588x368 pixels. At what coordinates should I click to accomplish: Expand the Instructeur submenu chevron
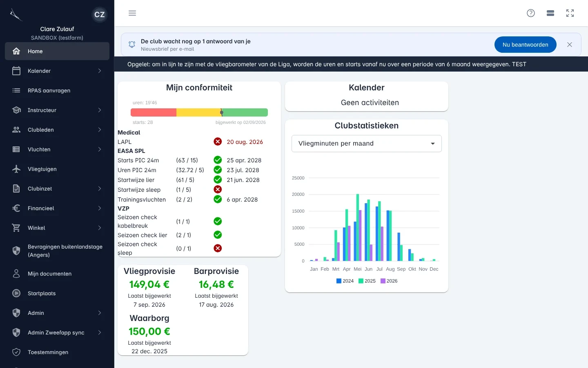click(100, 110)
